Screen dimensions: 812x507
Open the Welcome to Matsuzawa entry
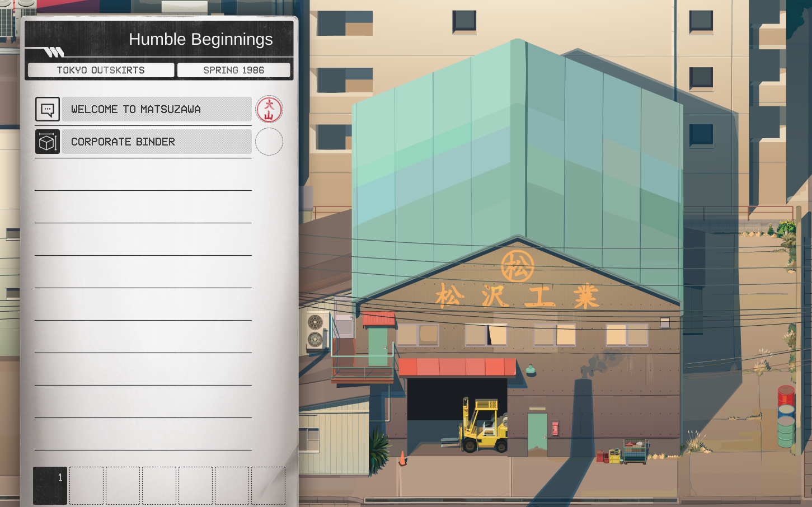pos(157,109)
